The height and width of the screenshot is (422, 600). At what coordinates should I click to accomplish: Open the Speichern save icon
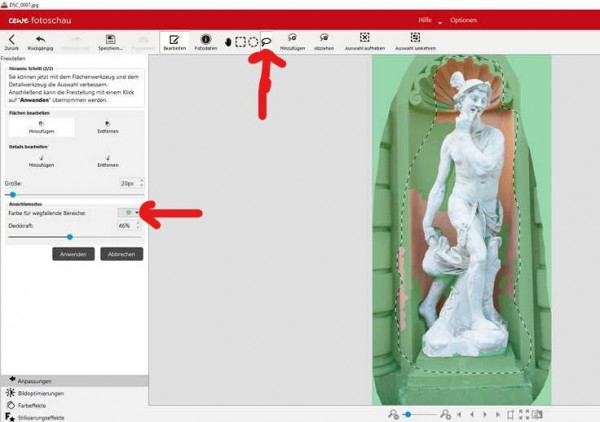[x=110, y=39]
